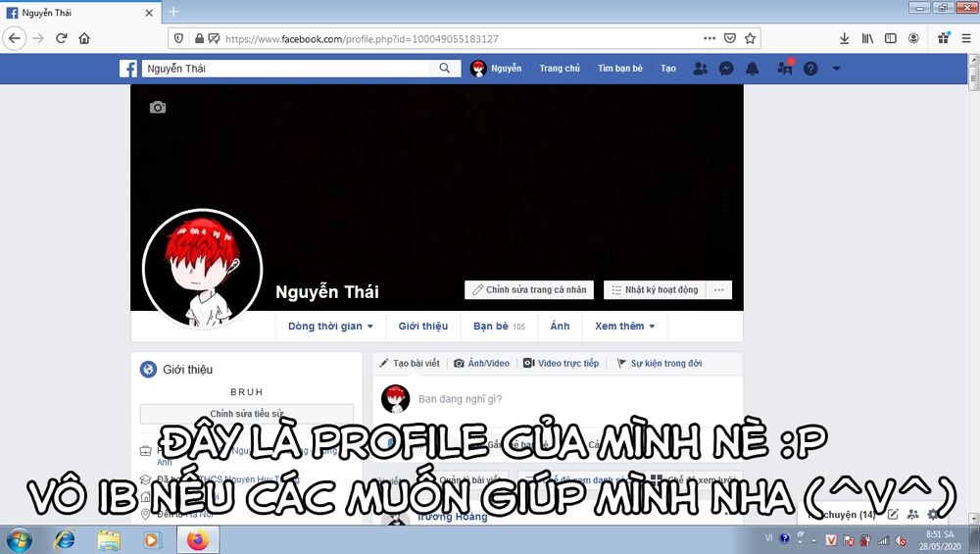Click the search magnifier icon in Facebook bar

coord(444,69)
